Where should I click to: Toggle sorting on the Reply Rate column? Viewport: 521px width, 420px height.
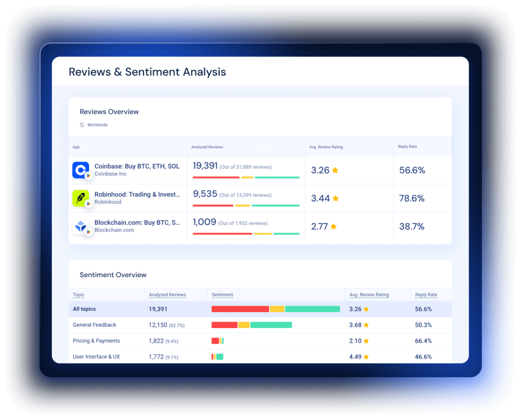pyautogui.click(x=426, y=295)
